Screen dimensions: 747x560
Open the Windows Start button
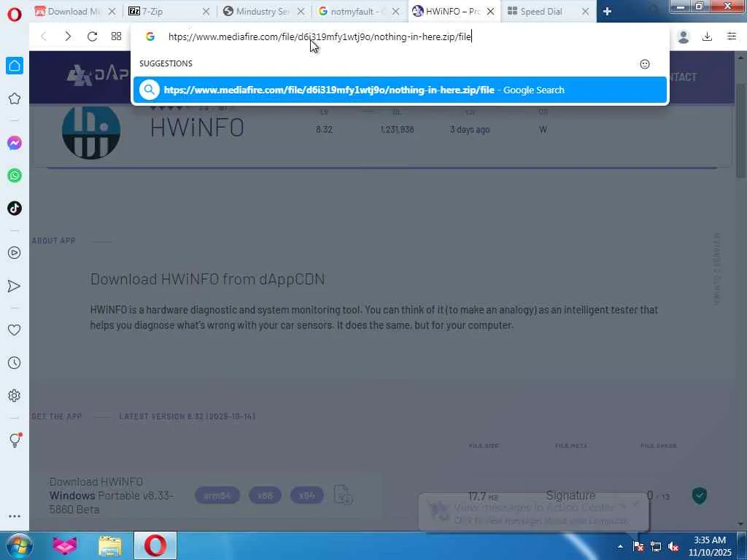click(x=19, y=545)
